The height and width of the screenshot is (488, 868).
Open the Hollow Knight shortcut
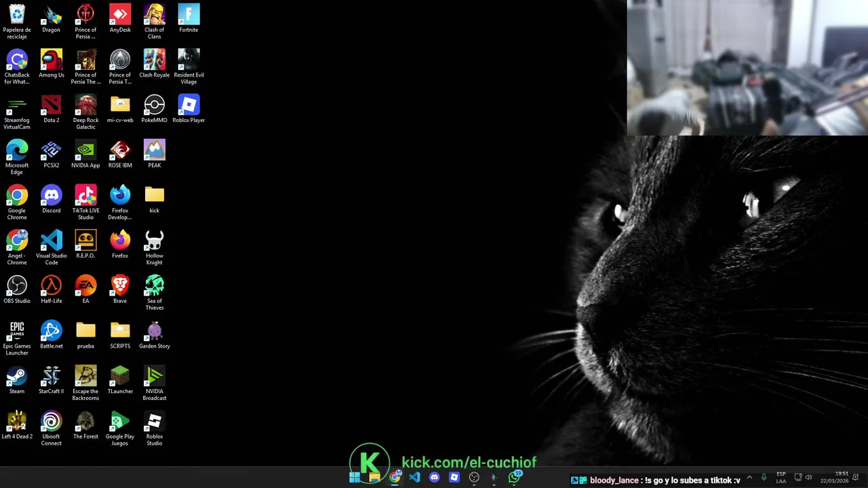click(x=154, y=247)
